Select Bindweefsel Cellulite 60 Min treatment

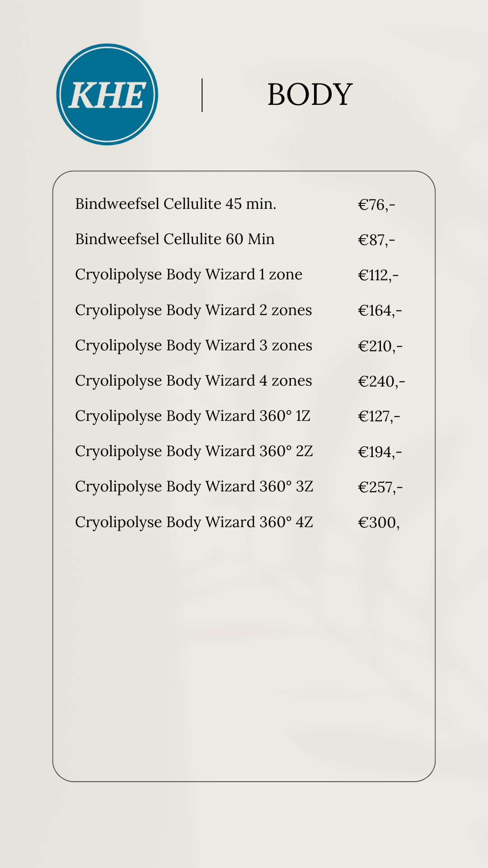click(x=174, y=239)
